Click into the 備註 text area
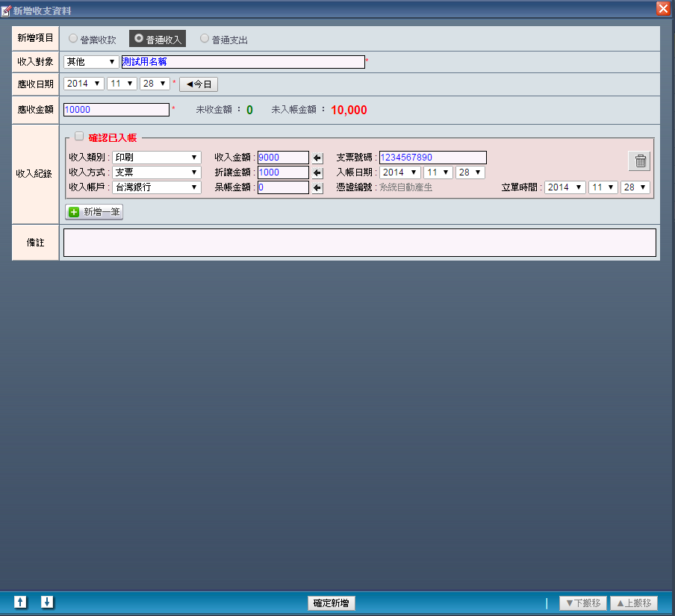 point(359,243)
